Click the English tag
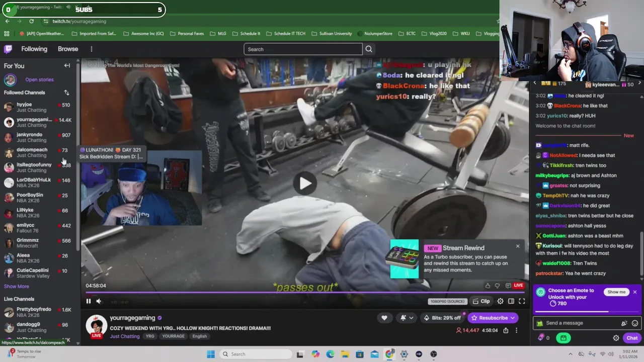Viewport: 644px width, 362px height. (x=199, y=336)
